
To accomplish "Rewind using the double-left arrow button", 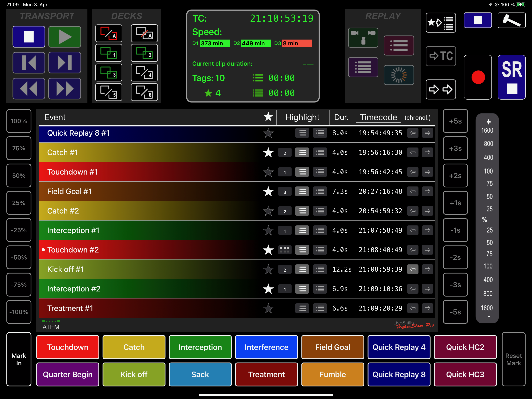I will pos(29,89).
